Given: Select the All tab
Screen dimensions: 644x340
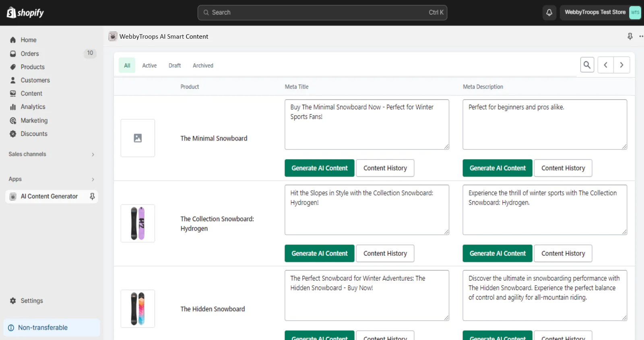Looking at the screenshot, I should [x=127, y=65].
